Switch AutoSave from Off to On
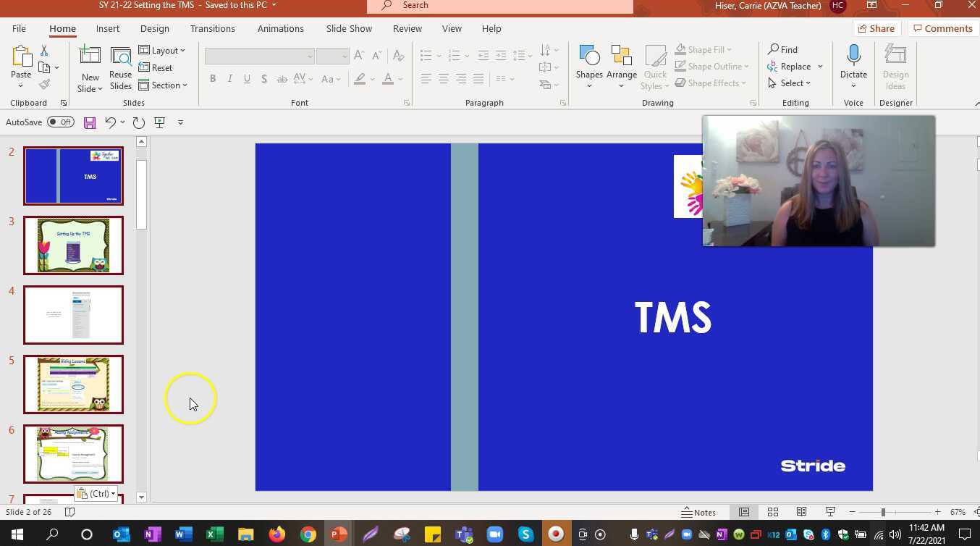 [x=61, y=122]
